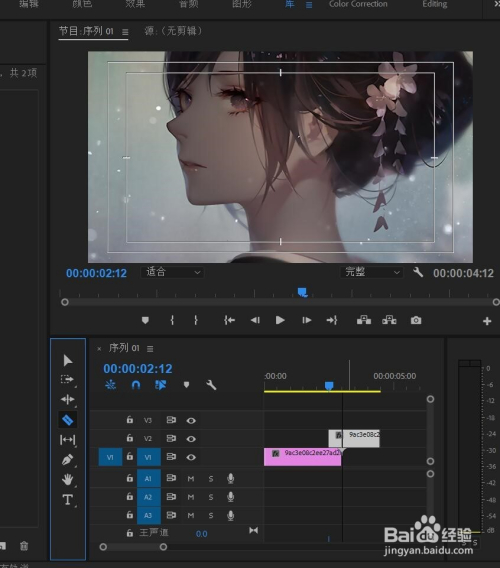Toggle A2 track targeting

pos(149,497)
